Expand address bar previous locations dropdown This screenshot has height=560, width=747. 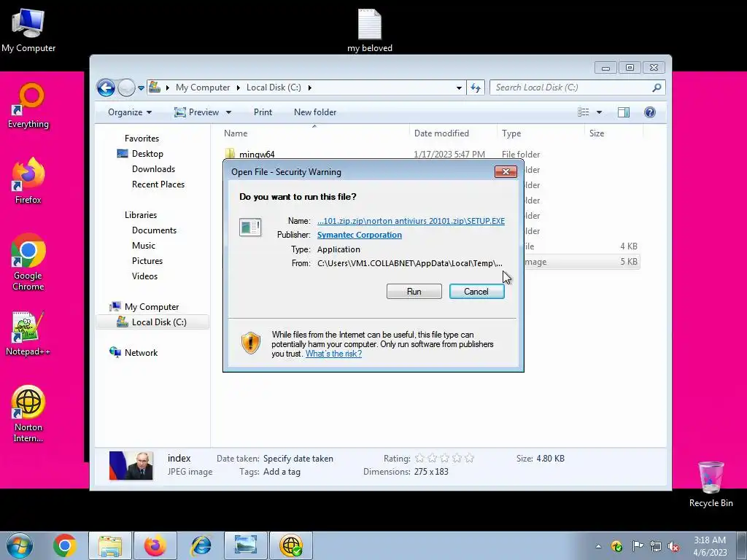click(x=459, y=87)
